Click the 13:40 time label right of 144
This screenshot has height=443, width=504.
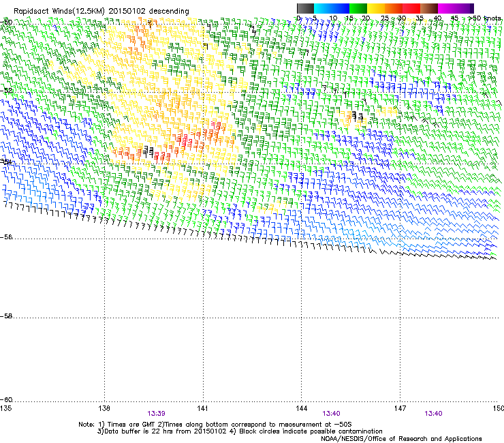click(x=332, y=414)
